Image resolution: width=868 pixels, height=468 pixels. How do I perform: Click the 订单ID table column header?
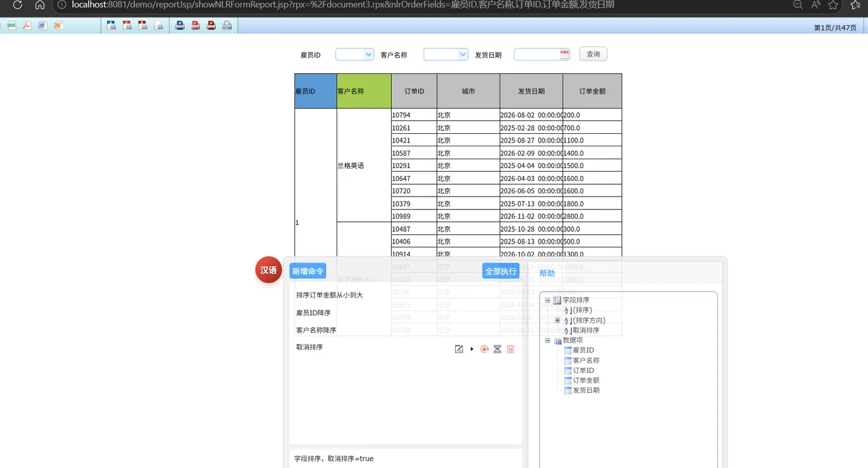(x=414, y=91)
